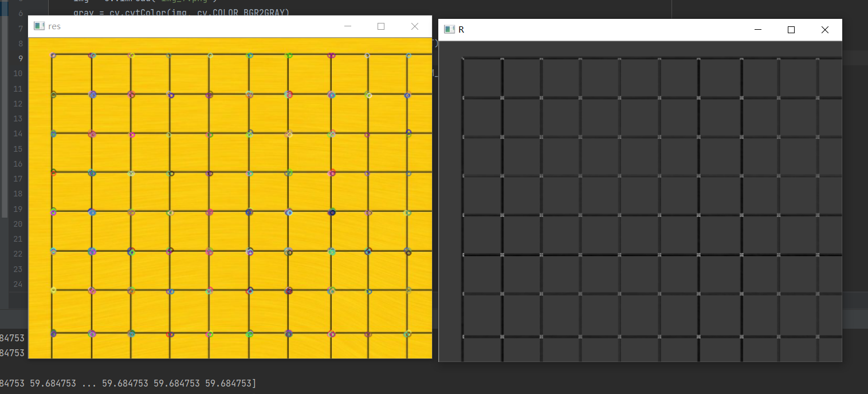Image resolution: width=868 pixels, height=394 pixels.
Task: Maximize the R image window
Action: pos(791,30)
